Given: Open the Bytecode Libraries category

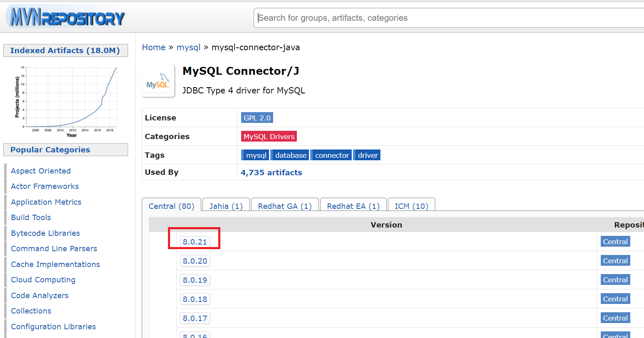Looking at the screenshot, I should pyautogui.click(x=45, y=233).
